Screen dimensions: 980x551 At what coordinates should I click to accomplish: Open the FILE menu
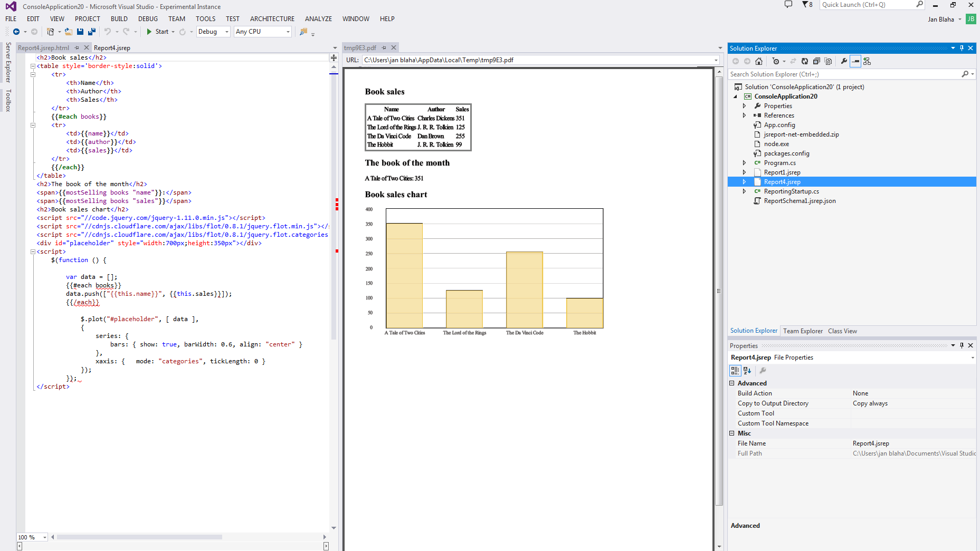click(x=11, y=18)
